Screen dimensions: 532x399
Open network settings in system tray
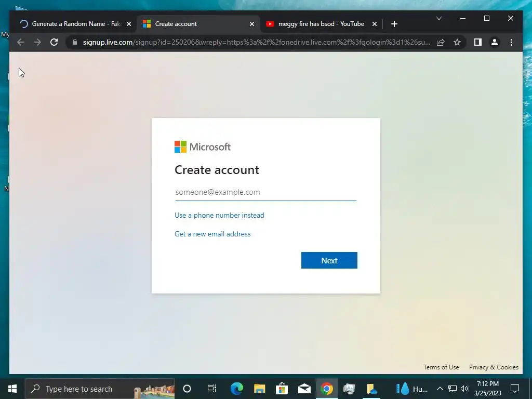click(x=453, y=389)
